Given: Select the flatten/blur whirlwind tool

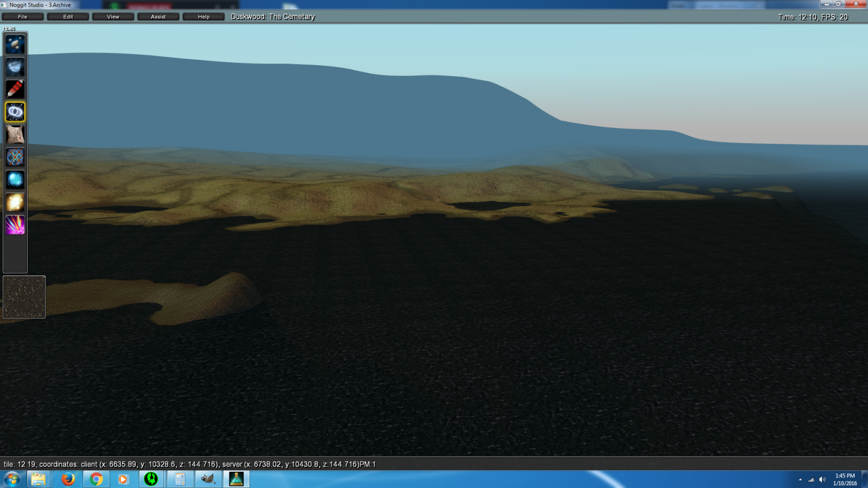Looking at the screenshot, I should pyautogui.click(x=15, y=67).
